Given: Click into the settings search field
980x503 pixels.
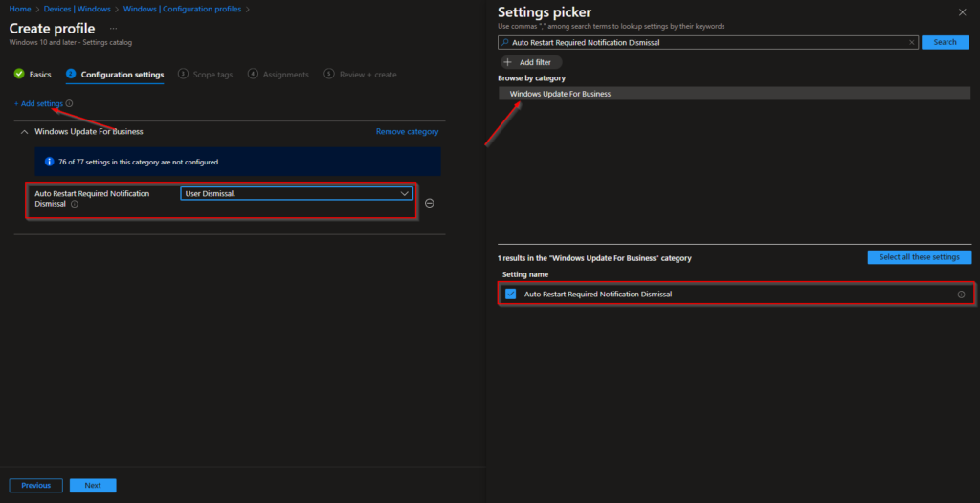Looking at the screenshot, I should tap(709, 42).
